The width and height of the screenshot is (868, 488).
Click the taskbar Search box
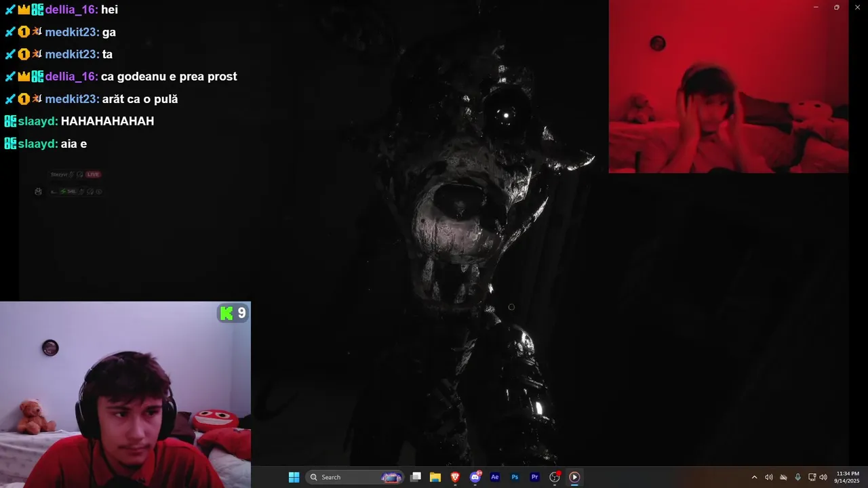coord(355,477)
